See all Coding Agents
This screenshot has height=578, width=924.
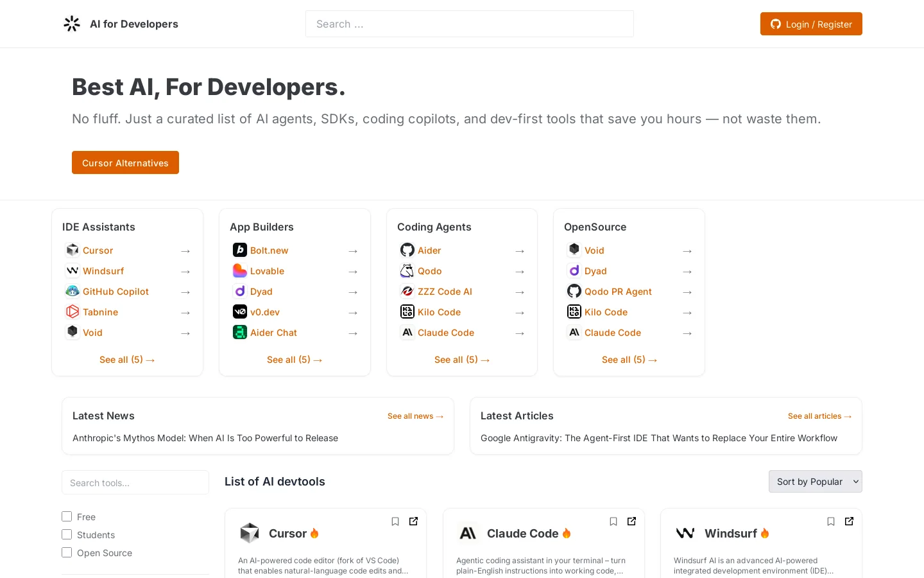462,360
